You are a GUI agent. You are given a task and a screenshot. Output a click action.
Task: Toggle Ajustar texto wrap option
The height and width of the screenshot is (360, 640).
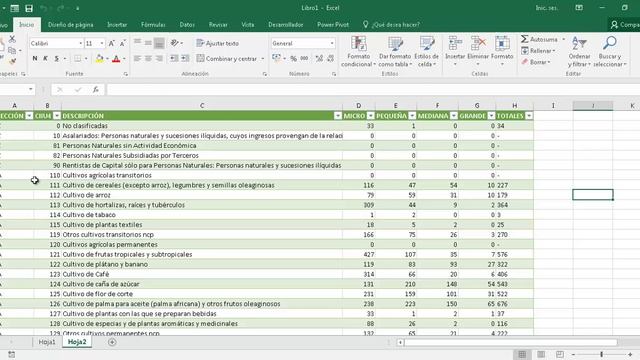(x=218, y=43)
